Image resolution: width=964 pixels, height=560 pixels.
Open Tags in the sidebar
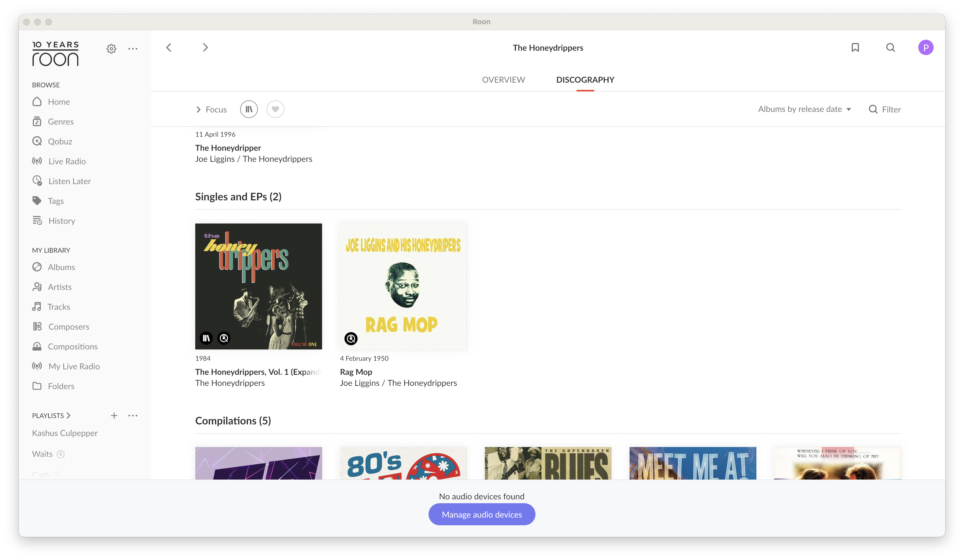point(48,201)
